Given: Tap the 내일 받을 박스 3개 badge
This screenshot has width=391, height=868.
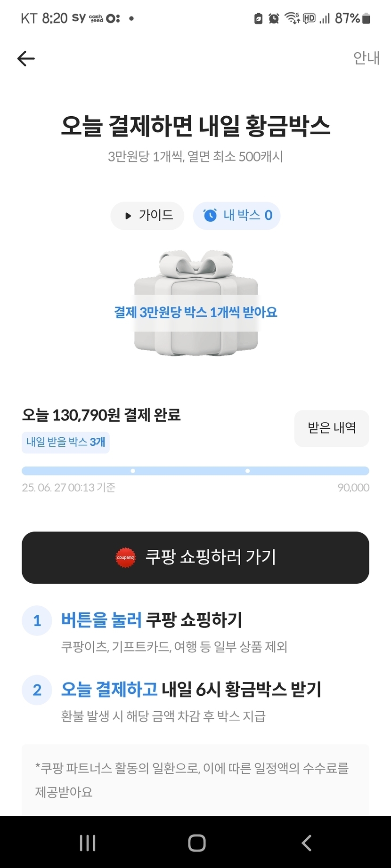Looking at the screenshot, I should click(65, 442).
